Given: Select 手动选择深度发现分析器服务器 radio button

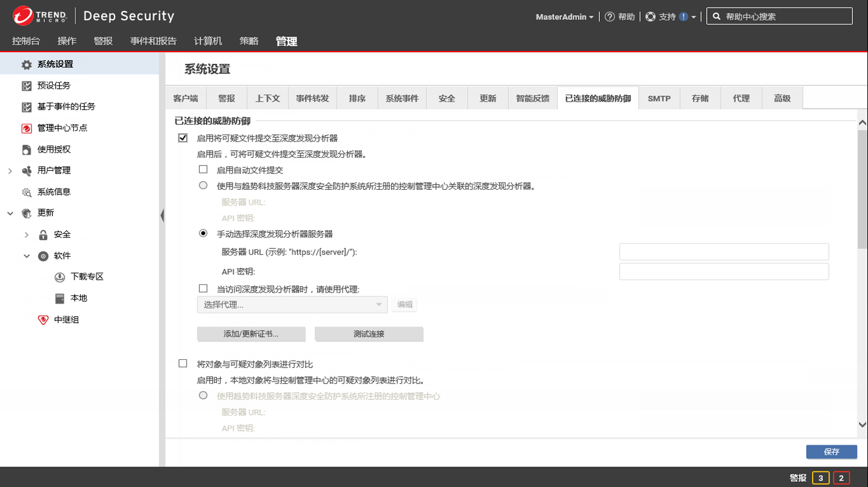Looking at the screenshot, I should (203, 233).
